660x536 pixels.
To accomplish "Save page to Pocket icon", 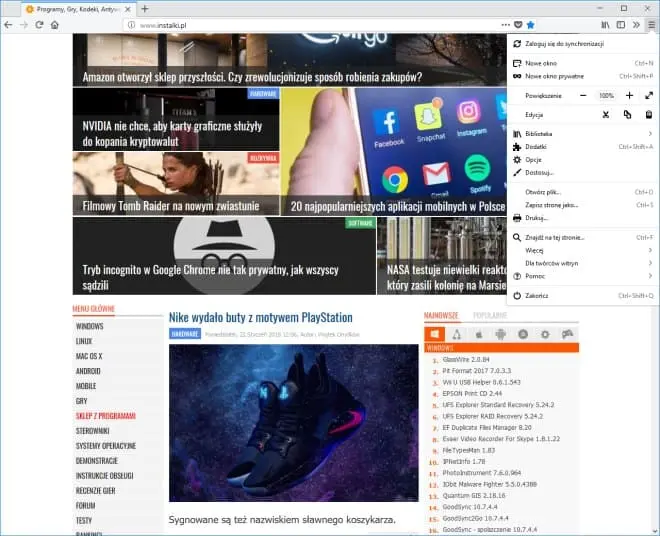I will tap(518, 25).
